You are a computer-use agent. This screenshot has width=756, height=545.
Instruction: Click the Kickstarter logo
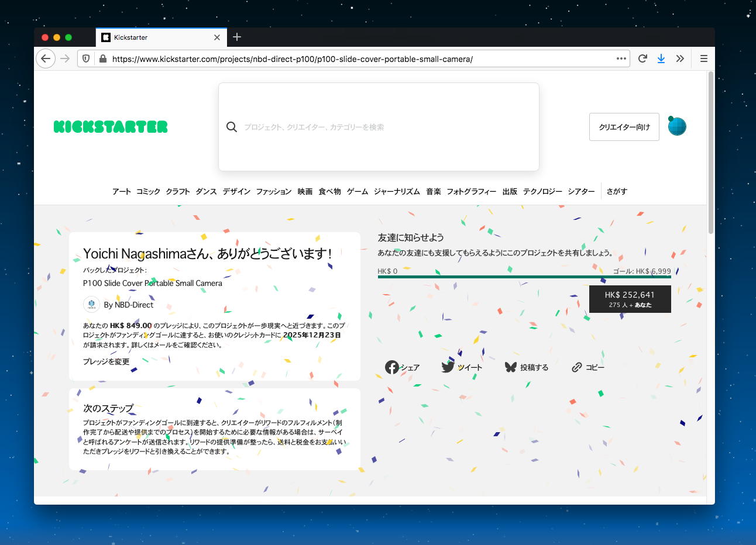[x=111, y=127]
